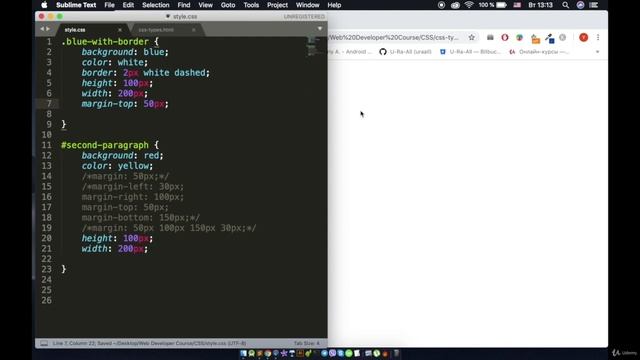The height and width of the screenshot is (360, 640).
Task: Open the Goto menu
Action: (x=228, y=5)
